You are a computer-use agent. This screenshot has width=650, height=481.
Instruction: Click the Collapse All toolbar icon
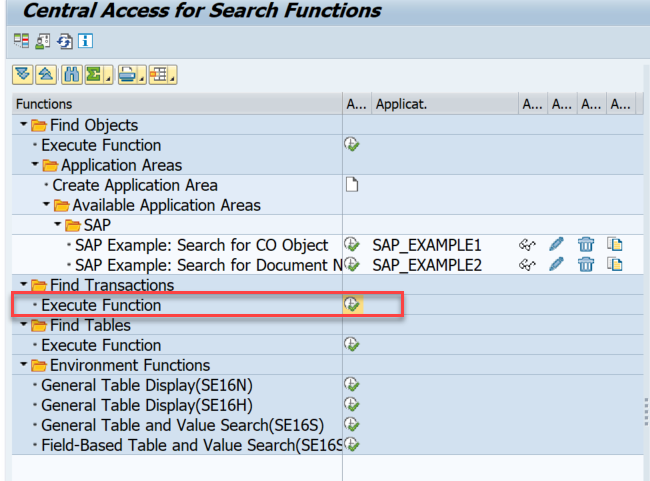coord(46,75)
